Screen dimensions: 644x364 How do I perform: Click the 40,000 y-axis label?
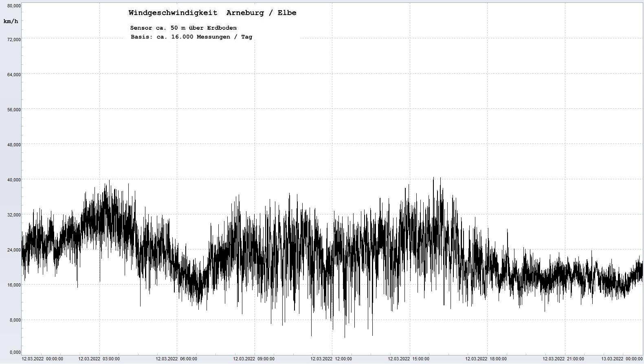(x=14, y=180)
